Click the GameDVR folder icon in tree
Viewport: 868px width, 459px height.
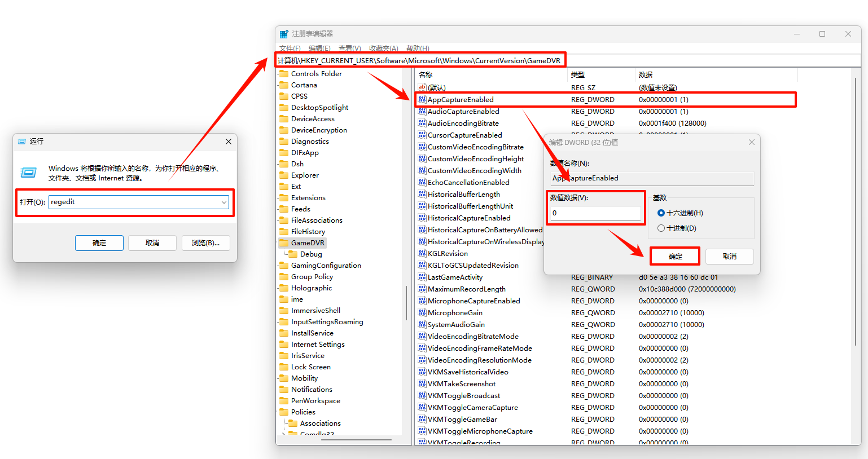pyautogui.click(x=284, y=243)
